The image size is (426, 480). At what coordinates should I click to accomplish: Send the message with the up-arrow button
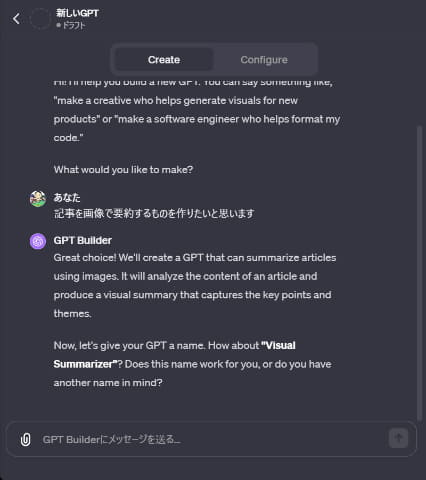(398, 438)
